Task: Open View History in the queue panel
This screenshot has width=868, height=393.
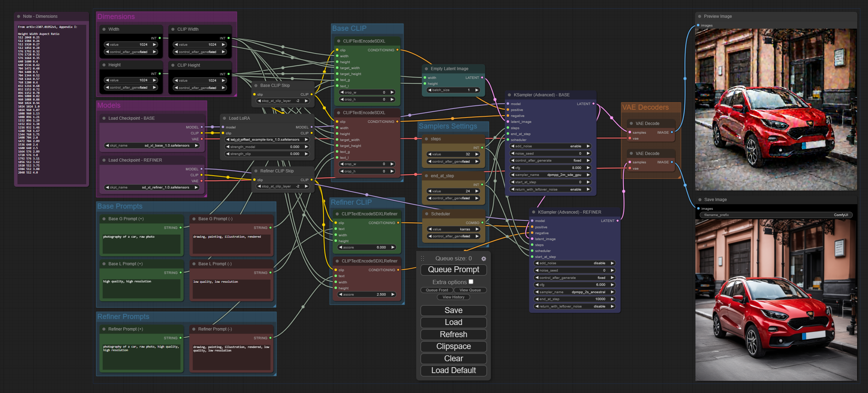Action: click(453, 297)
